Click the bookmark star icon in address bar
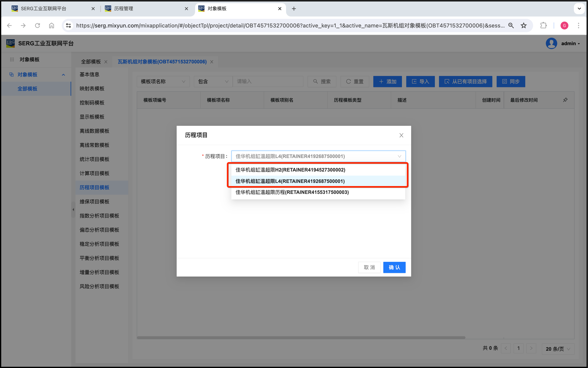 [x=523, y=26]
